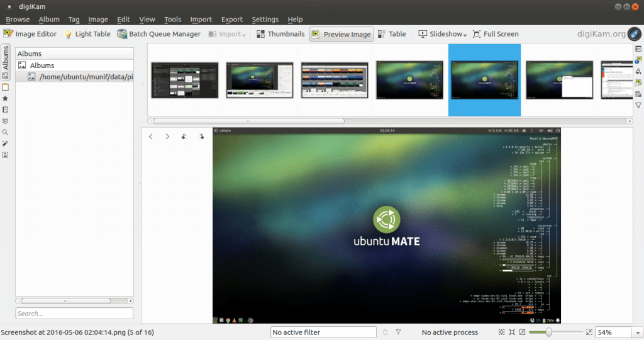This screenshot has height=340, width=644.
Task: Open the Export menu
Action: [x=232, y=20]
